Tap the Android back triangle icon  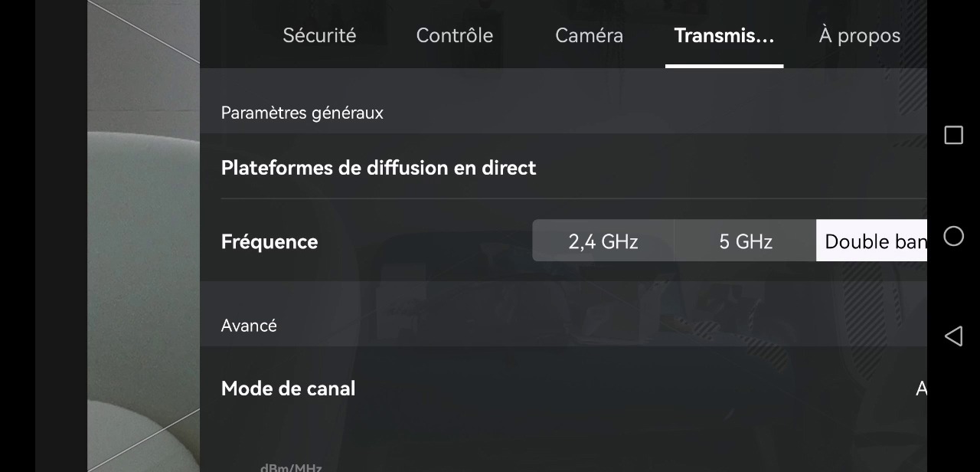pos(953,336)
